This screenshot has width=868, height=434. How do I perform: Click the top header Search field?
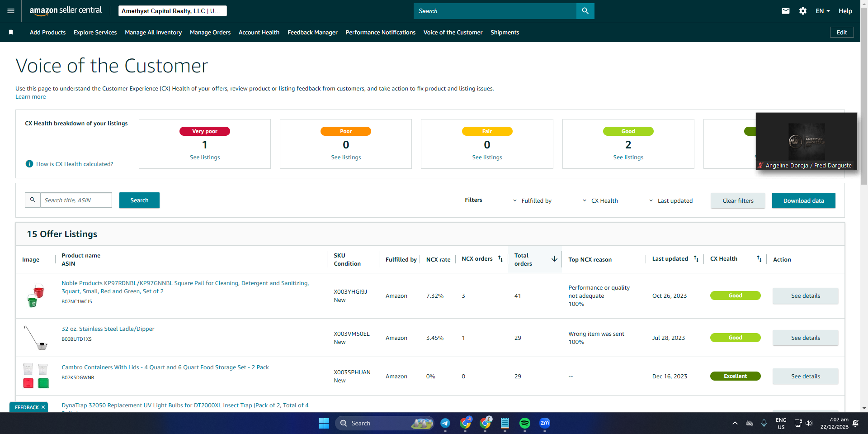tap(495, 11)
